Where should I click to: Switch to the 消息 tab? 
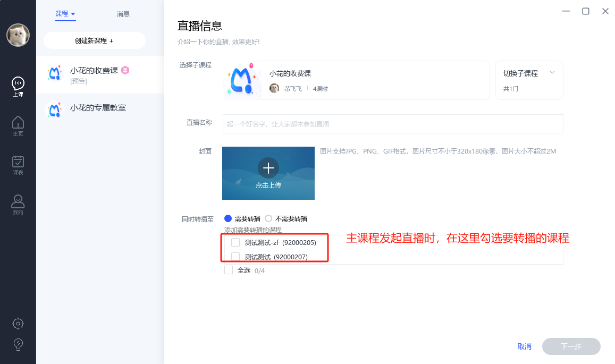123,14
